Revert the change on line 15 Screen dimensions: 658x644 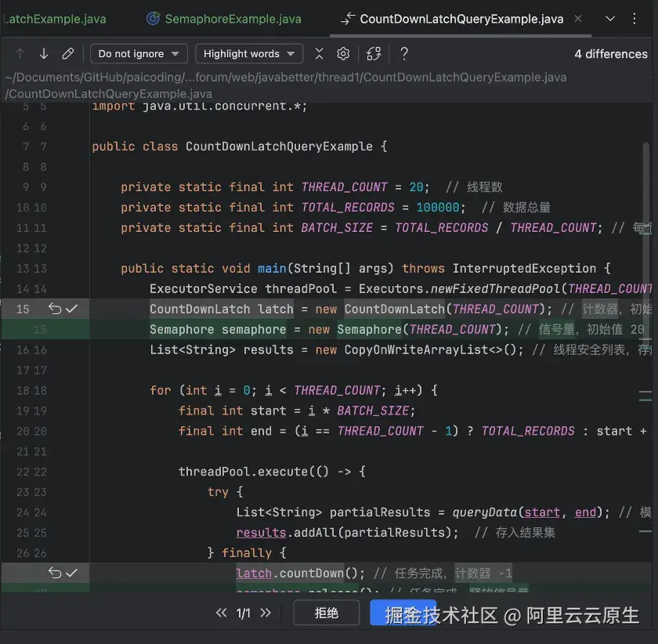55,309
